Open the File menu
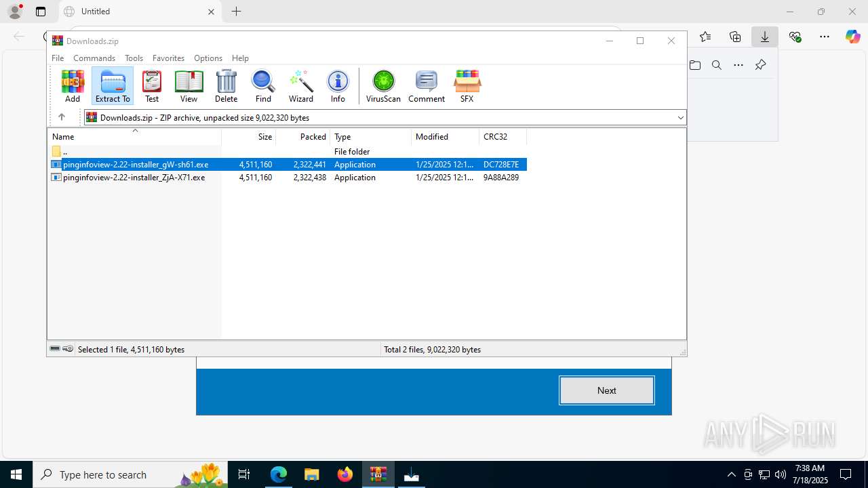This screenshot has width=868, height=488. point(58,58)
